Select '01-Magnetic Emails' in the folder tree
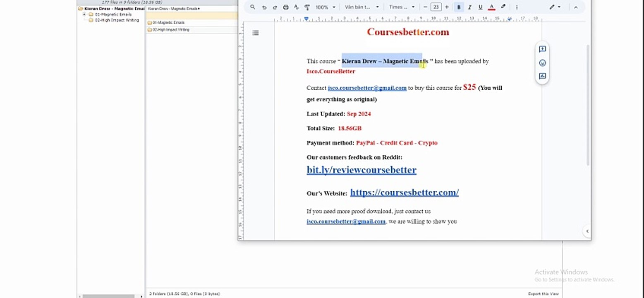Image resolution: width=644 pixels, height=298 pixels. (x=113, y=14)
